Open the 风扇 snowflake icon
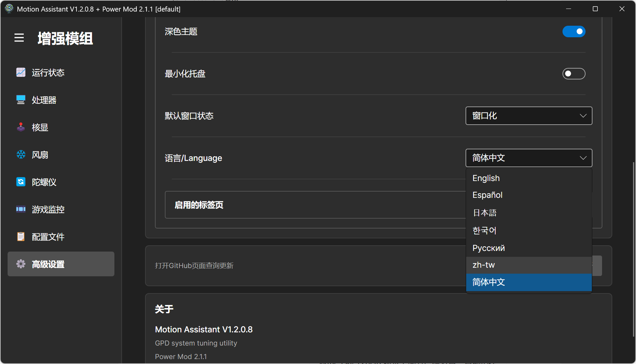This screenshot has width=636, height=364. coord(21,155)
